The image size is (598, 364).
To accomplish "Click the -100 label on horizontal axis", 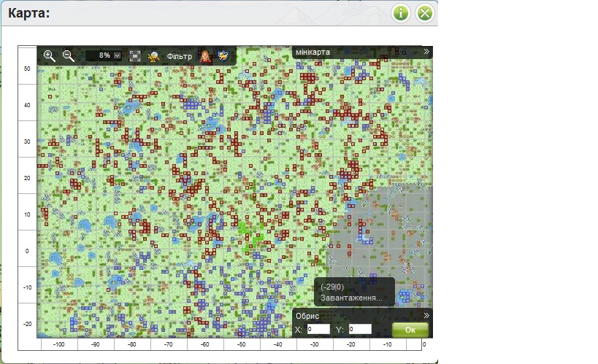I will pyautogui.click(x=58, y=344).
